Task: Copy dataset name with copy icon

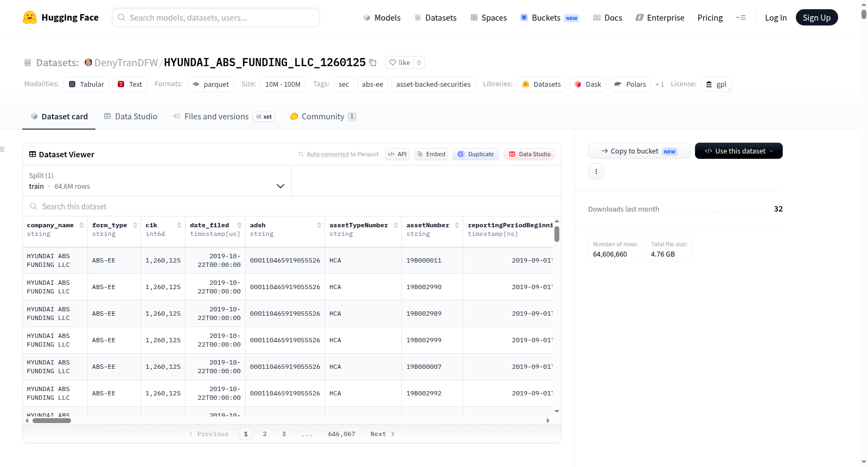Action: pyautogui.click(x=373, y=62)
